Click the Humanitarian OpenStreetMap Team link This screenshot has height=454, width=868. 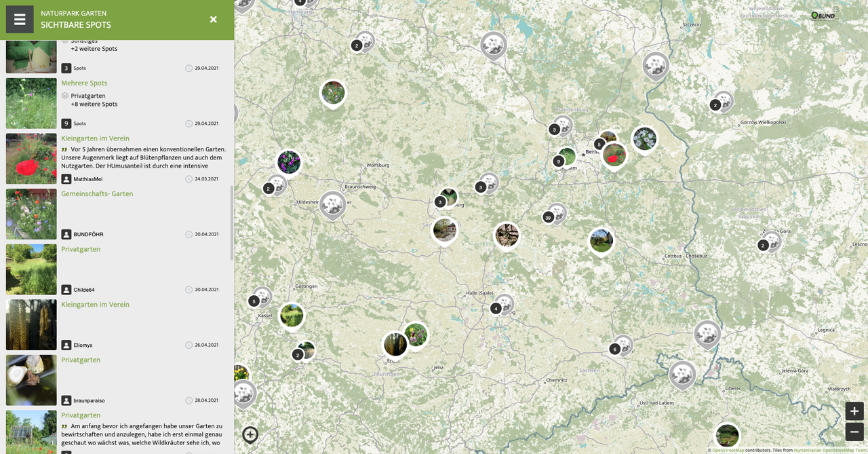coord(830,450)
